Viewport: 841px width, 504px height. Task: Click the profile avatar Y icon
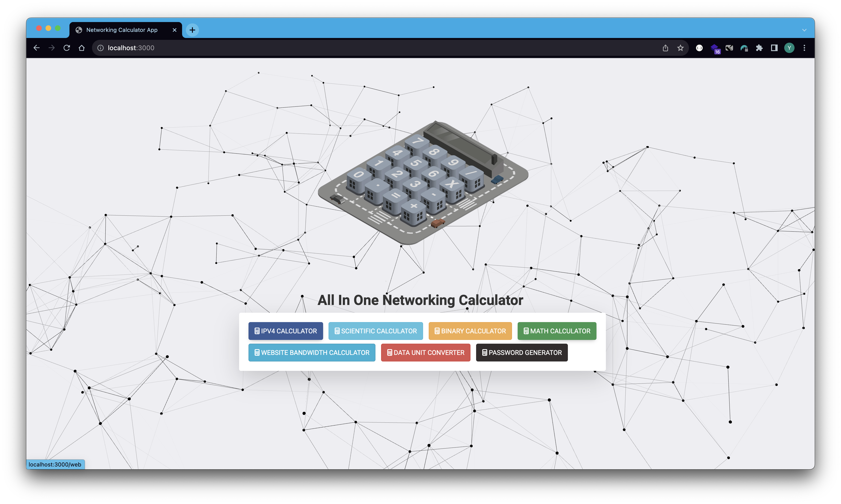tap(789, 48)
